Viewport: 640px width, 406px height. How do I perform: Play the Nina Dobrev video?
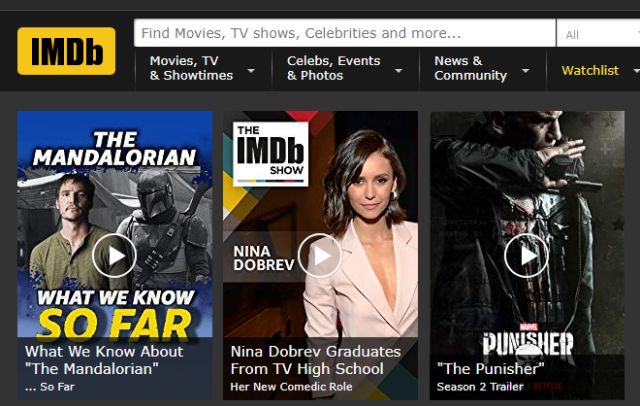320,256
